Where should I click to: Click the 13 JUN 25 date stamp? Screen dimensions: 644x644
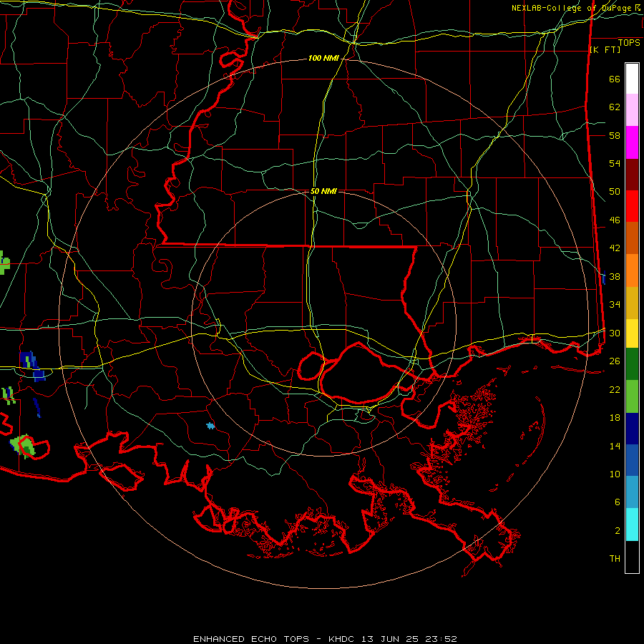point(391,639)
